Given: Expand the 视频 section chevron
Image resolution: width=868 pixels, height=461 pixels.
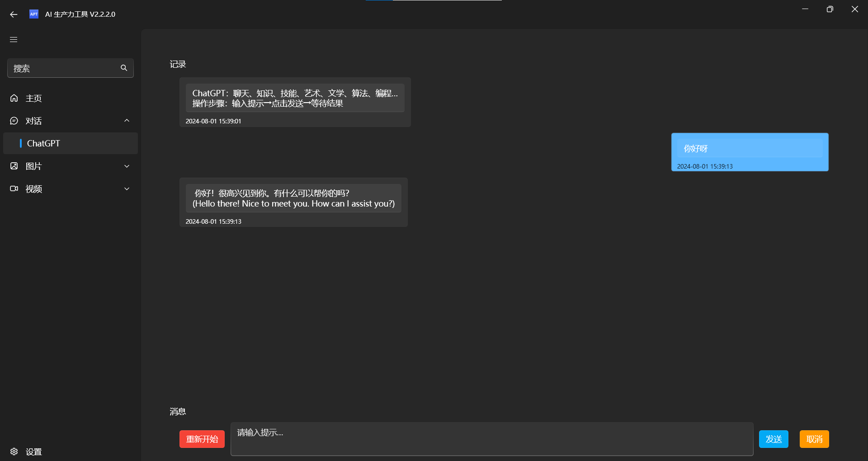Looking at the screenshot, I should pos(127,188).
